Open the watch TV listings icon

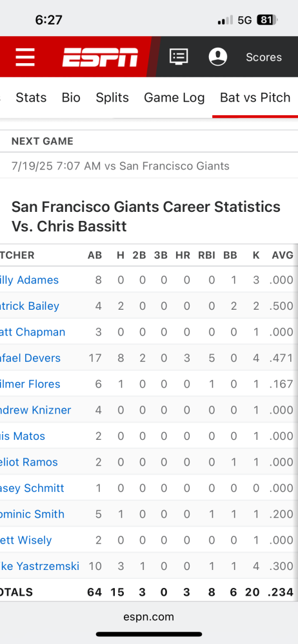coord(179,57)
